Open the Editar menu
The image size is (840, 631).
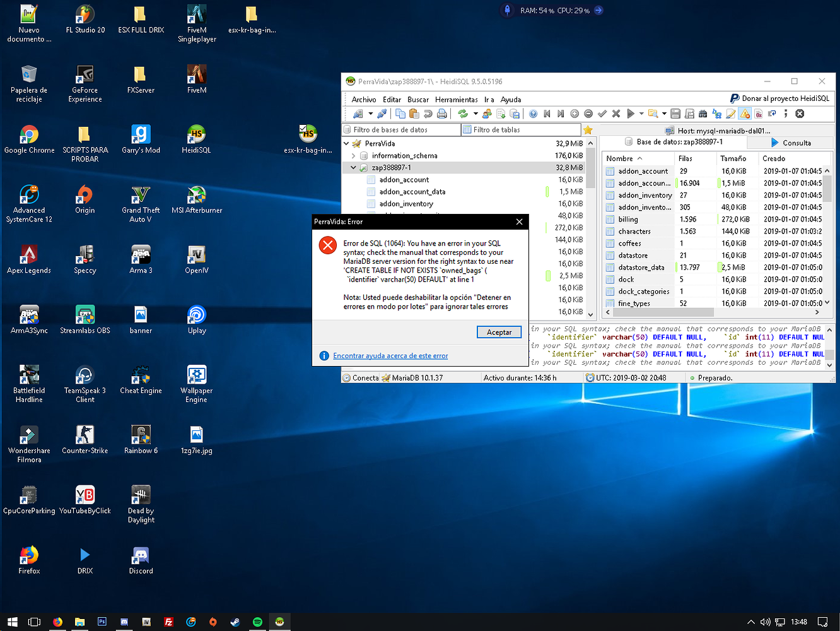pos(392,100)
